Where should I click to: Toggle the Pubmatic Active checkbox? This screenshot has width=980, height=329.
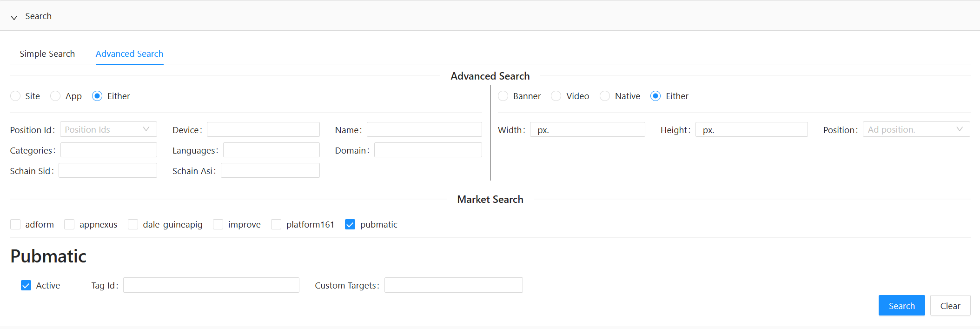[x=26, y=286]
